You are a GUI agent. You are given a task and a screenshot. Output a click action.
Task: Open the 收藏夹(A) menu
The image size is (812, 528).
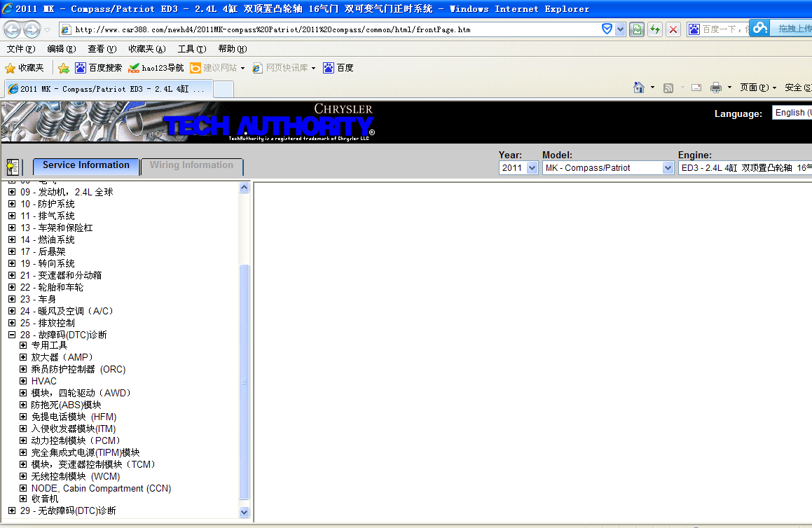(x=147, y=48)
